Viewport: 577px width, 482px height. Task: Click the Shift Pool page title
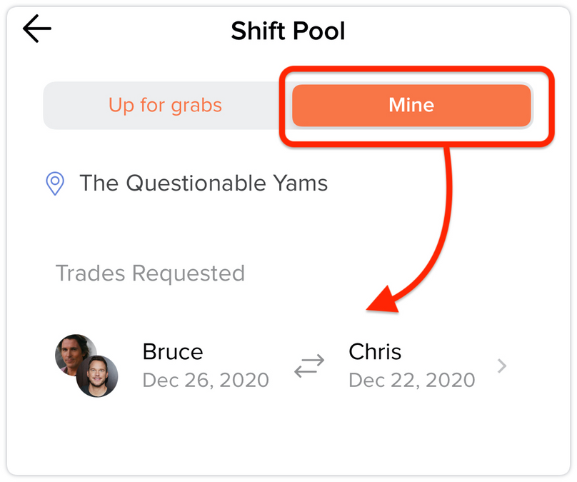pos(288,31)
